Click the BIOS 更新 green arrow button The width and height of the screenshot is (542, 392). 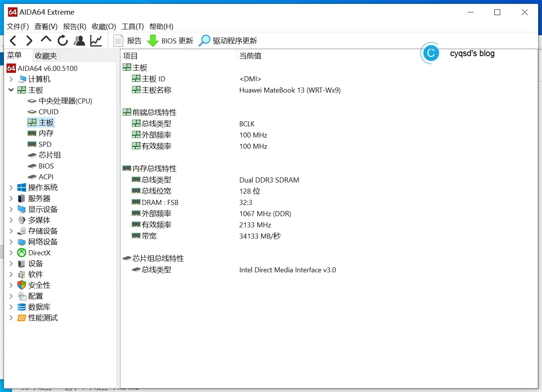(x=170, y=41)
